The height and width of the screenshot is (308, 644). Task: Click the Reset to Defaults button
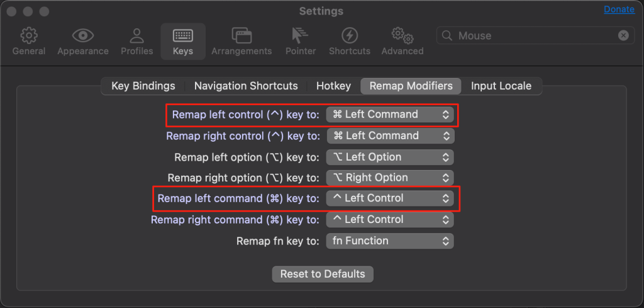point(323,274)
